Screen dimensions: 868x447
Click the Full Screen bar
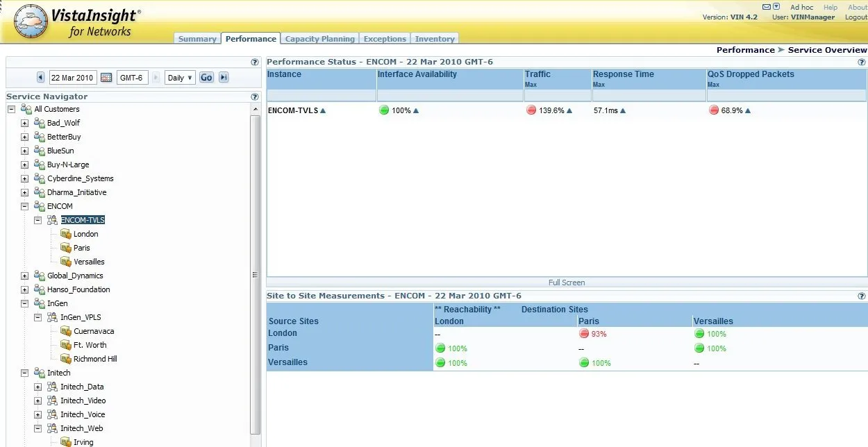[x=567, y=282]
